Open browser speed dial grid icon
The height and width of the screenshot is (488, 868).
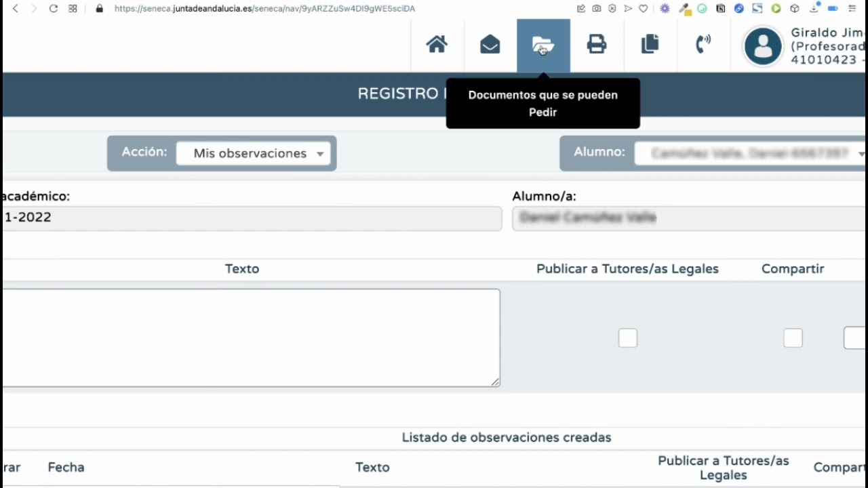[73, 9]
